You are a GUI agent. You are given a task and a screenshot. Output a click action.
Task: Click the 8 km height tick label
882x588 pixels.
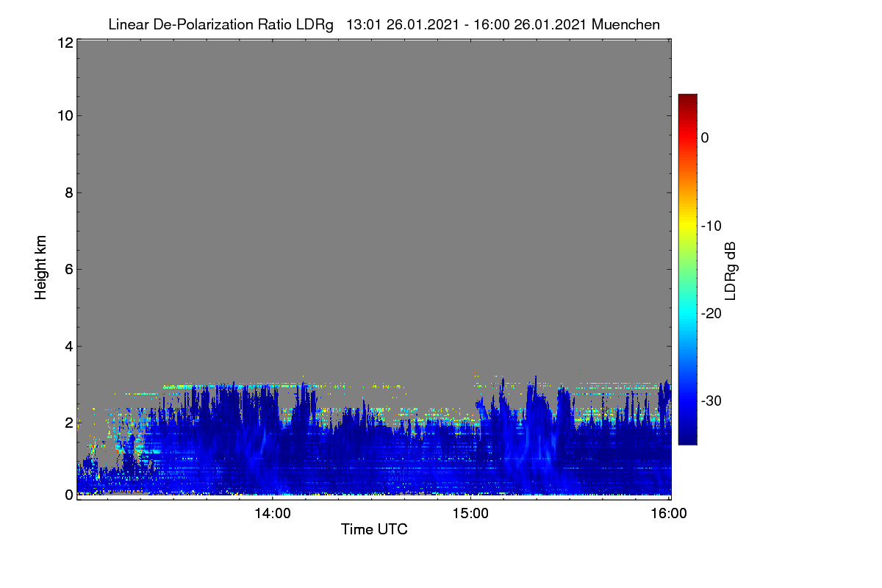click(x=68, y=193)
